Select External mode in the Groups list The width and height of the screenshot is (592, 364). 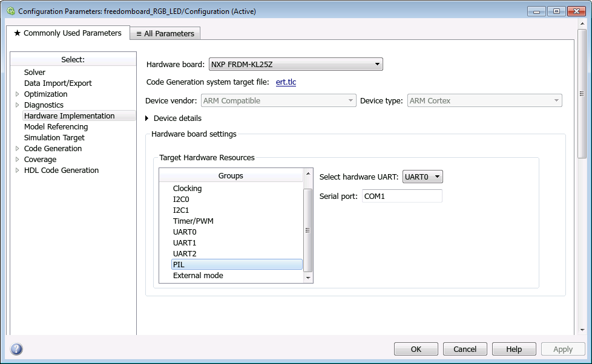click(198, 275)
